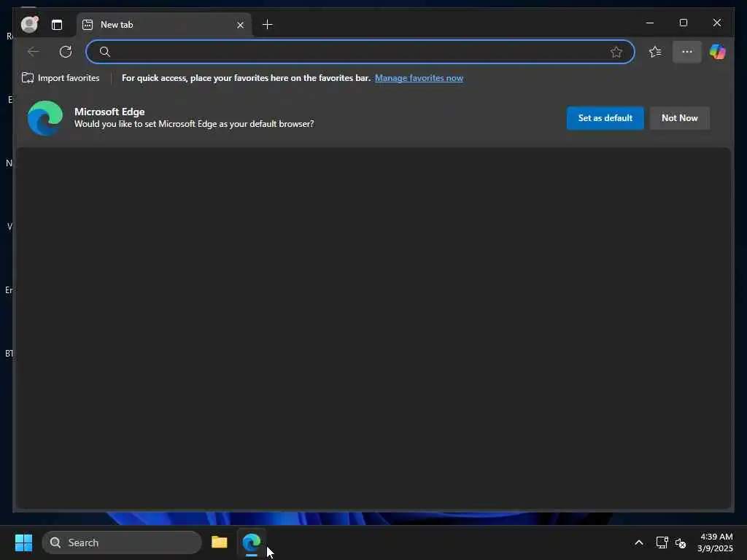Open the Windows Start menu
The width and height of the screenshot is (747, 560).
coord(23,542)
